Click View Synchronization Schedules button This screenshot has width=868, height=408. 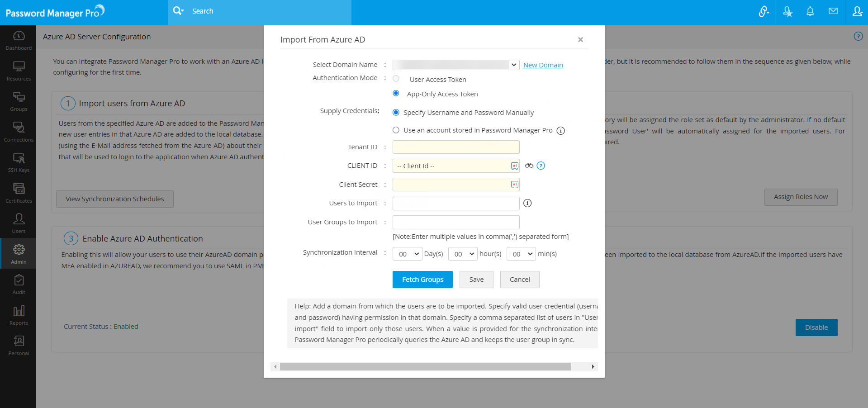[x=115, y=199]
